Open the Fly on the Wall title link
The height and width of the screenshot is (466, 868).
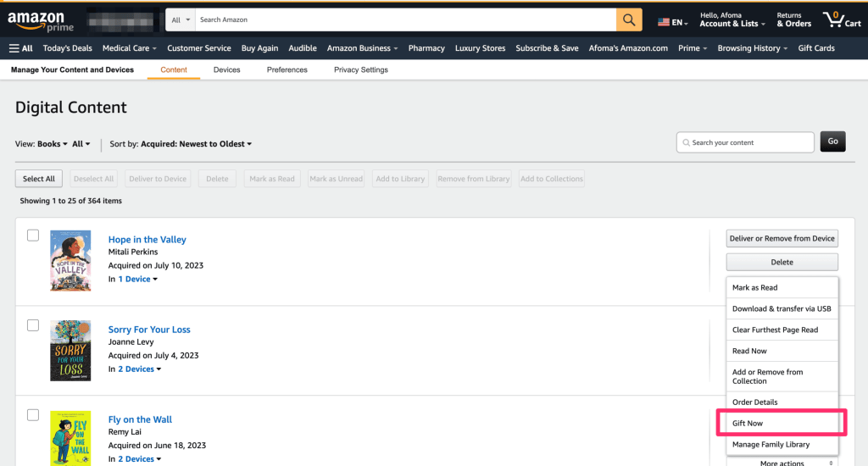coord(140,419)
